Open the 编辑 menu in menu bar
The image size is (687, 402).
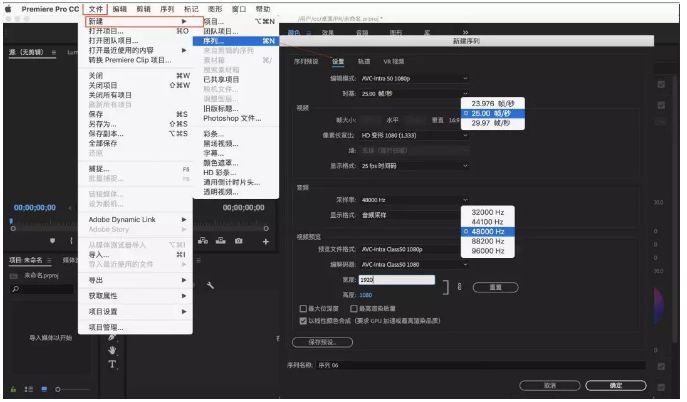click(x=119, y=9)
